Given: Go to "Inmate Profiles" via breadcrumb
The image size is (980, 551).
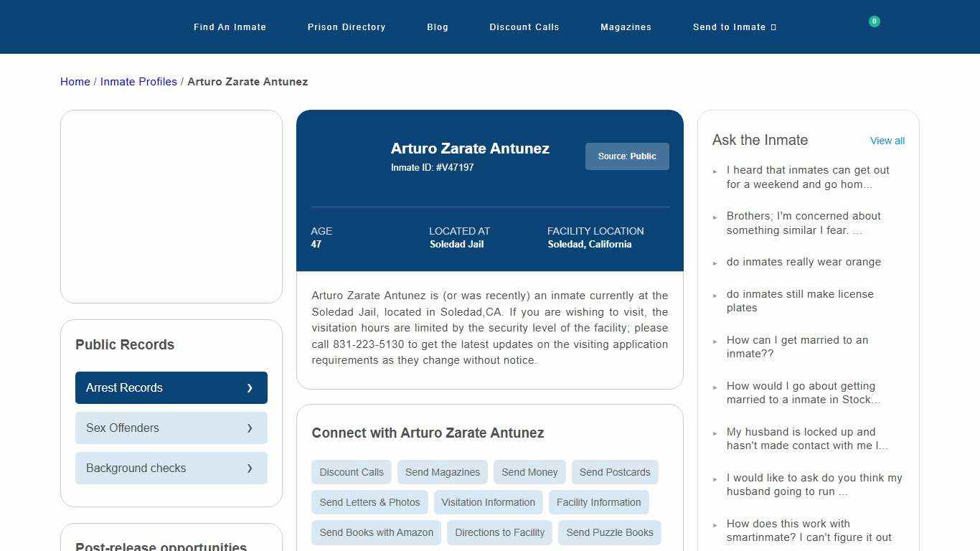Looking at the screenshot, I should 138,81.
